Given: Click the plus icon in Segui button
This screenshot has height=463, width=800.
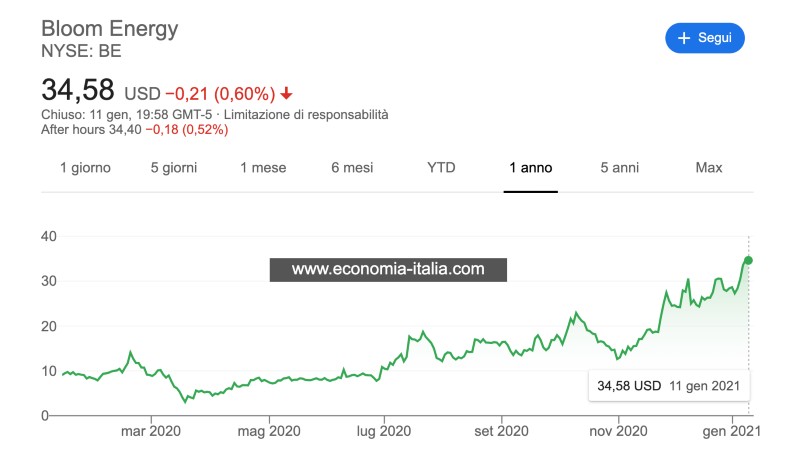Looking at the screenshot, I should (684, 38).
